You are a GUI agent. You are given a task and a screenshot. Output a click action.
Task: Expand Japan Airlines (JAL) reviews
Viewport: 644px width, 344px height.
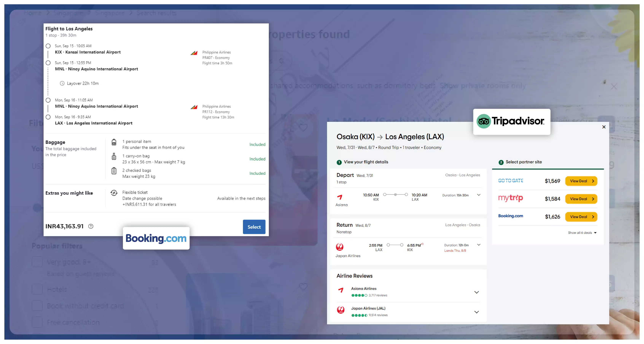click(x=477, y=312)
